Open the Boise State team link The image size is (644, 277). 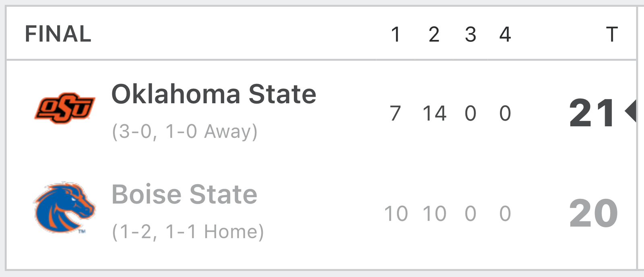tap(184, 194)
